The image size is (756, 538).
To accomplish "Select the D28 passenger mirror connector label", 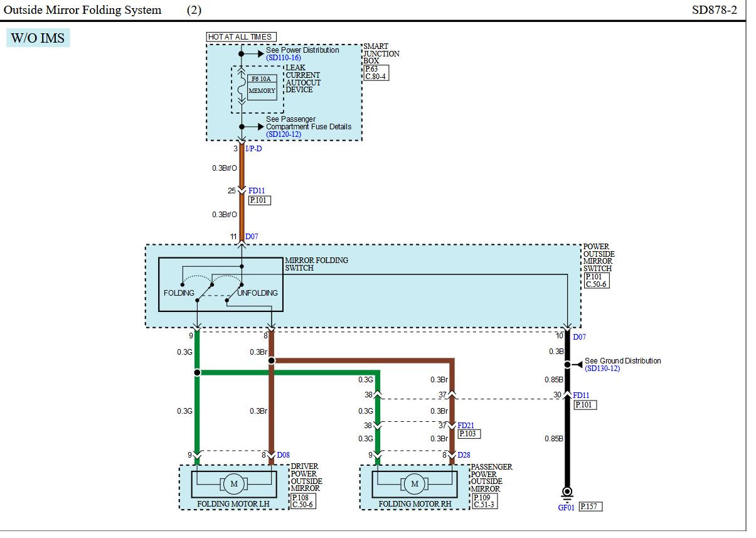I will click(x=463, y=455).
